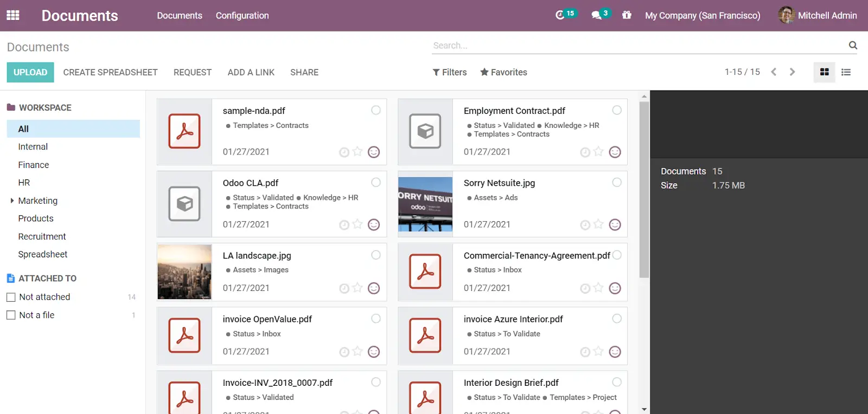This screenshot has width=868, height=414.
Task: Click activity clock on LA landscape.jpg
Action: (x=344, y=288)
